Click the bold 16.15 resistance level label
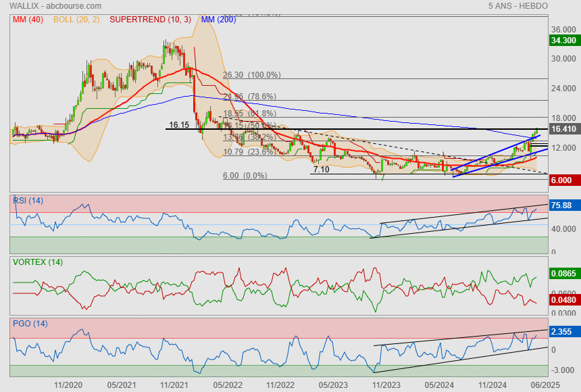The image size is (581, 392). pyautogui.click(x=179, y=125)
